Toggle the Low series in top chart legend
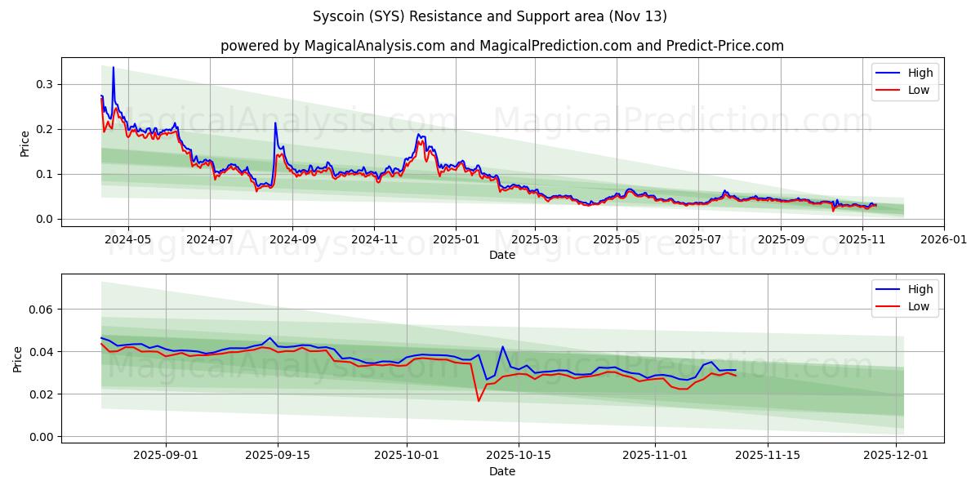 [x=918, y=90]
